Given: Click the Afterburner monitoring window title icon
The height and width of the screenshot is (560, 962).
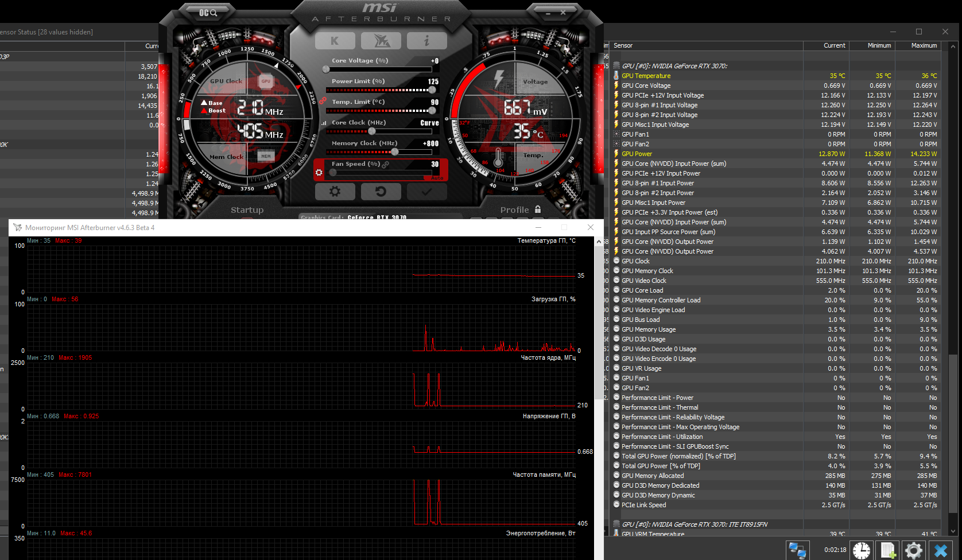Looking at the screenshot, I should (17, 228).
